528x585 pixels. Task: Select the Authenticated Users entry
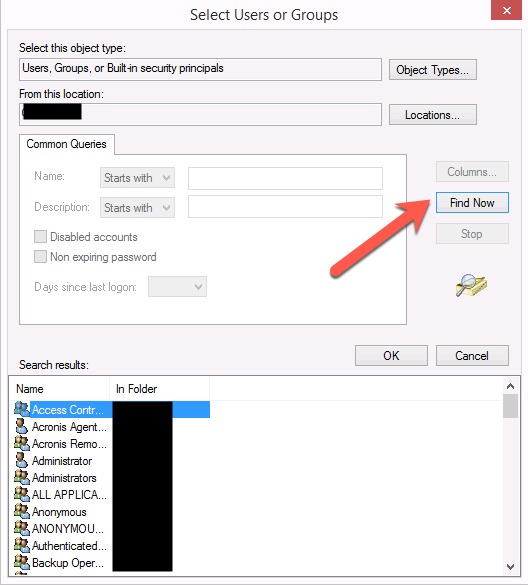69,546
